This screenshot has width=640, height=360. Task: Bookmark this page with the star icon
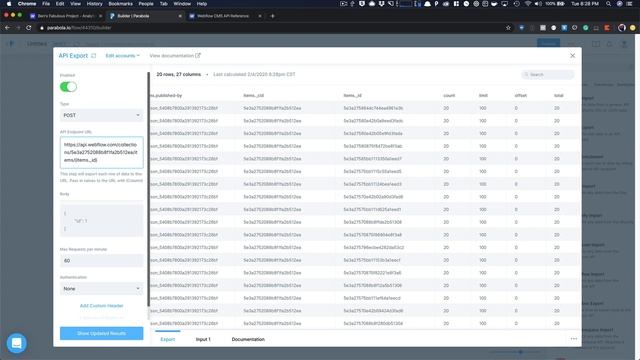pyautogui.click(x=508, y=28)
